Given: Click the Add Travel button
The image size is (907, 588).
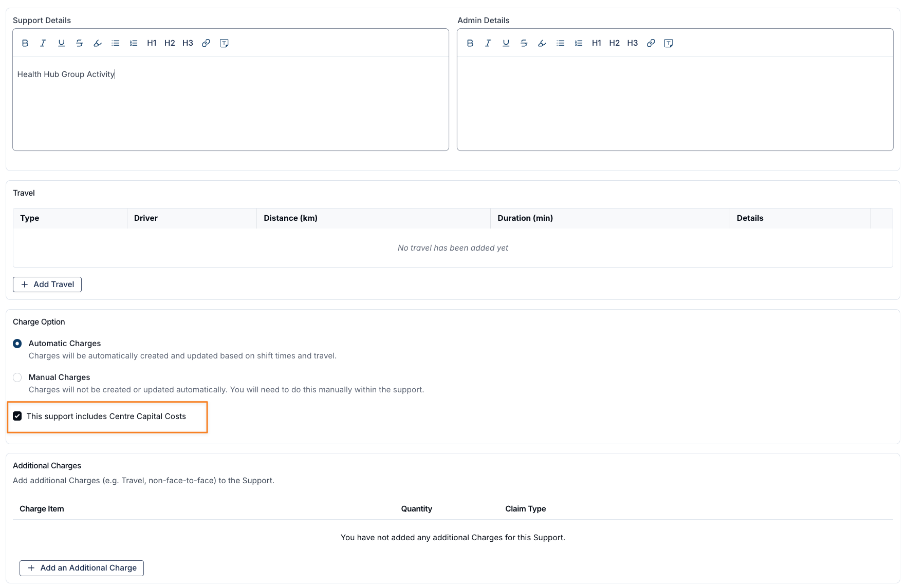Looking at the screenshot, I should pyautogui.click(x=47, y=284).
